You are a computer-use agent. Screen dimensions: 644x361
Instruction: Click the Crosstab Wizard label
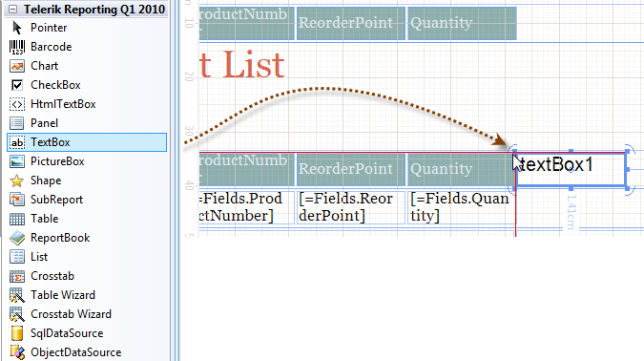(x=71, y=314)
